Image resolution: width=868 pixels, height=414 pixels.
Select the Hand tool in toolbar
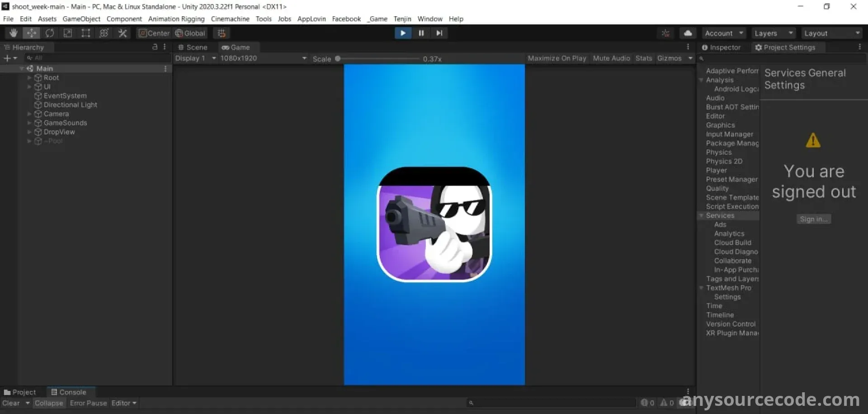[x=14, y=33]
